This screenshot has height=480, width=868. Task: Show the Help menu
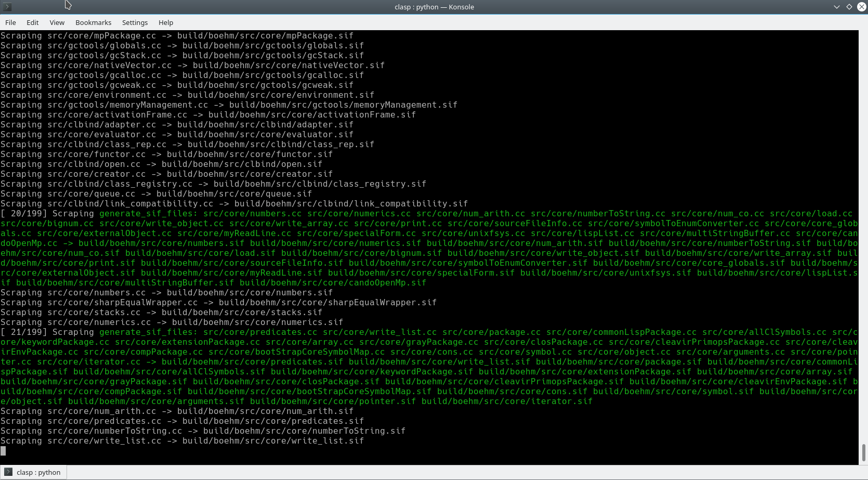coord(166,22)
